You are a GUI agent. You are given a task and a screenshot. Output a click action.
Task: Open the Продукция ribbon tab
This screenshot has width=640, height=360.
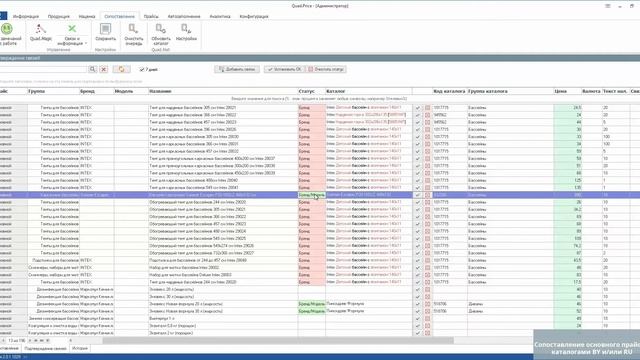(x=58, y=16)
